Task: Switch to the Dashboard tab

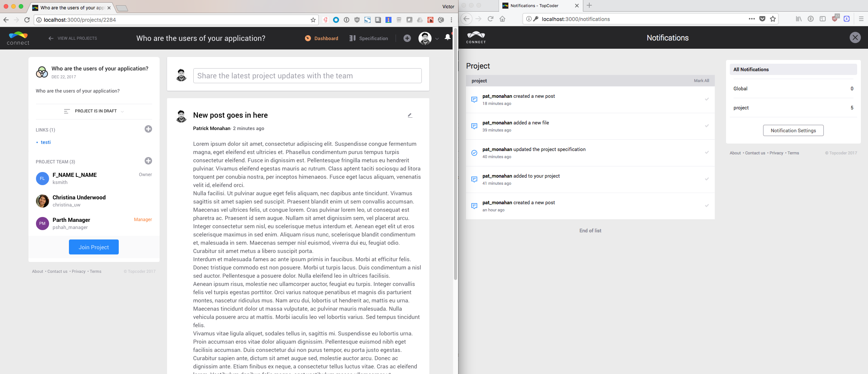Action: 321,38
